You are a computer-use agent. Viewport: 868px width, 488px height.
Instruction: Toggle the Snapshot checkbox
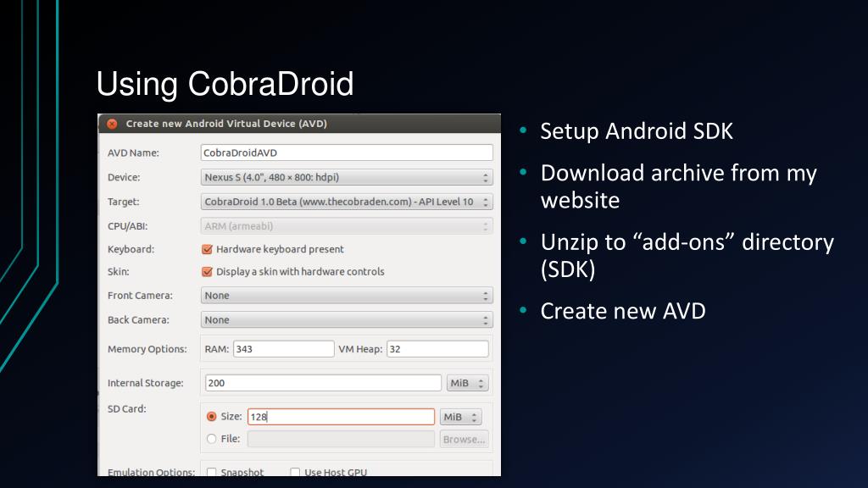[211, 472]
